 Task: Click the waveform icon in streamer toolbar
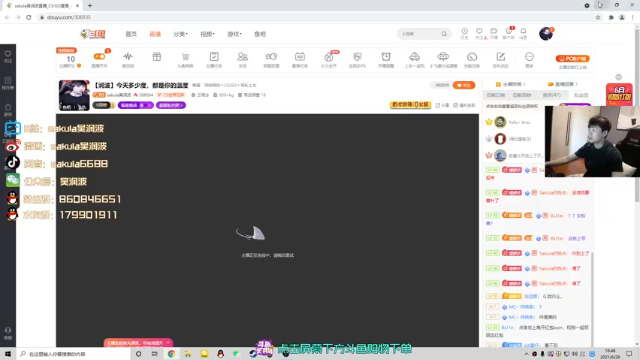coord(128,57)
